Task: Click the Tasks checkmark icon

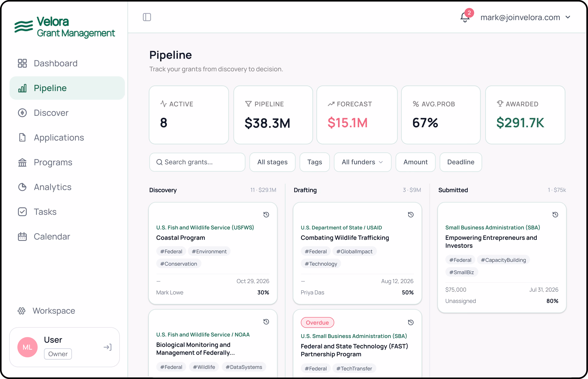Action: (22, 212)
